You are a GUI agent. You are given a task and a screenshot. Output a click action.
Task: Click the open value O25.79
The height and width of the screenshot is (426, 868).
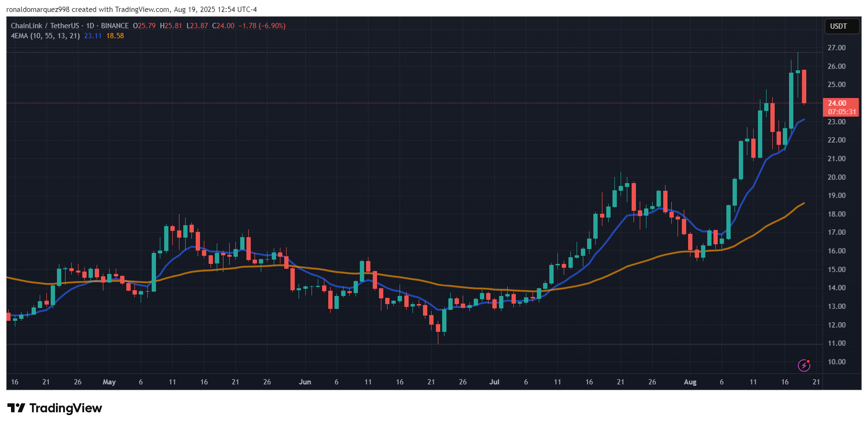144,26
